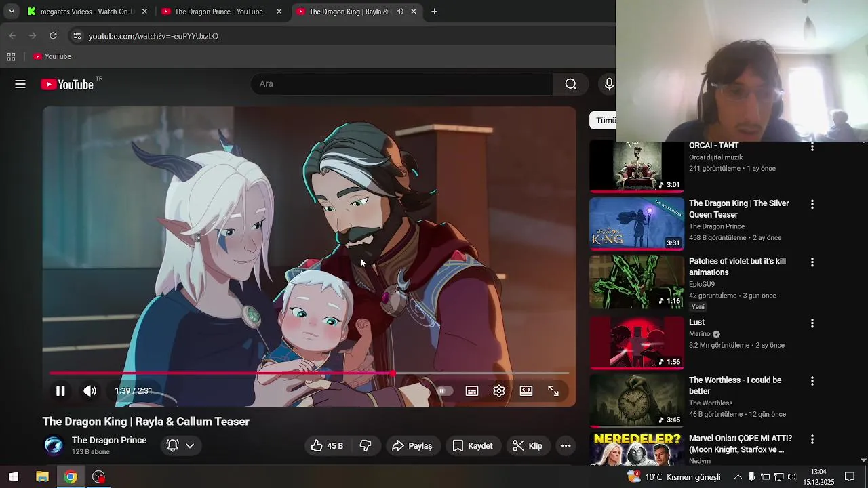Reload the page
The image size is (868, 488).
tap(53, 36)
